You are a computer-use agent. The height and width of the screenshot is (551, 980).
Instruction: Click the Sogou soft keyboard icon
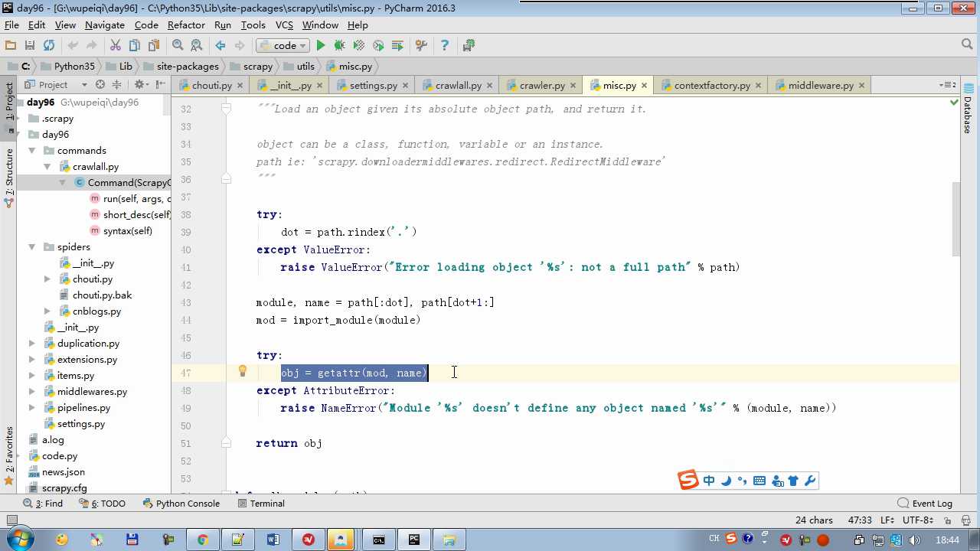coord(759,481)
